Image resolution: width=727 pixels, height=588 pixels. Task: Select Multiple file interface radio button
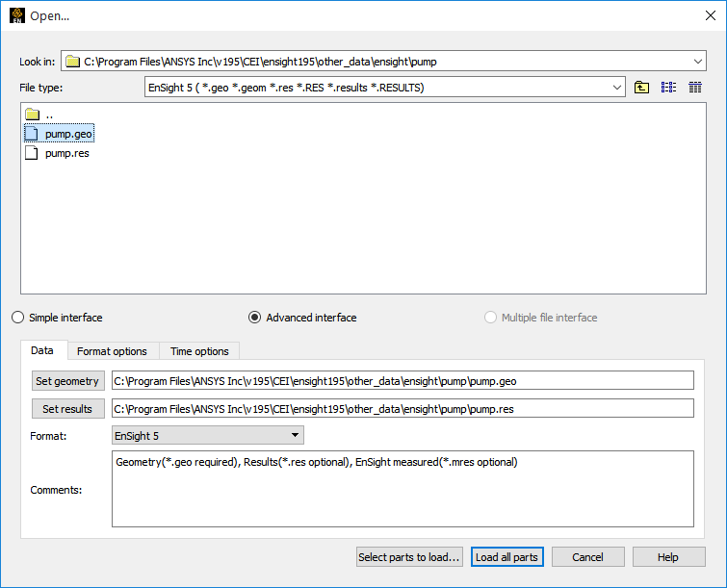(x=490, y=318)
